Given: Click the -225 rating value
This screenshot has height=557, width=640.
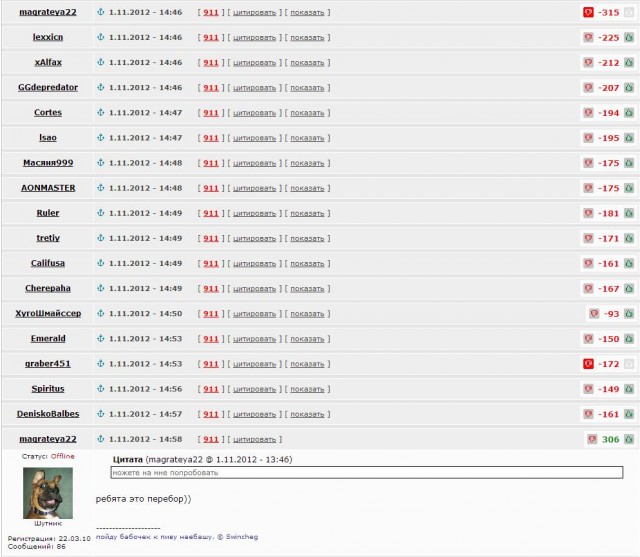Looking at the screenshot, I should tap(609, 38).
